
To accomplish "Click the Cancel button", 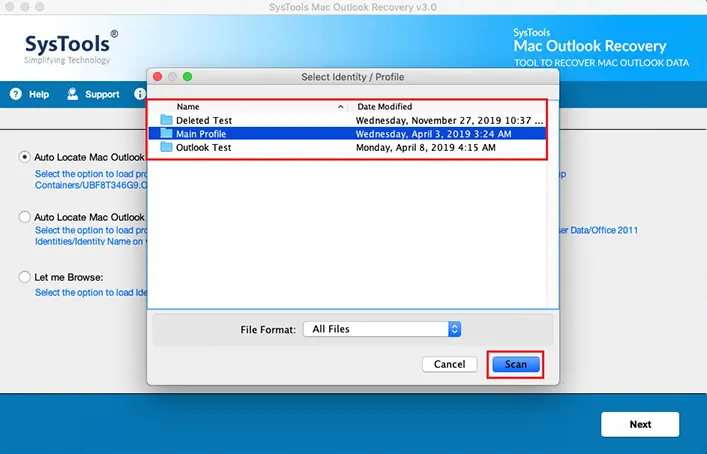I will 450,364.
